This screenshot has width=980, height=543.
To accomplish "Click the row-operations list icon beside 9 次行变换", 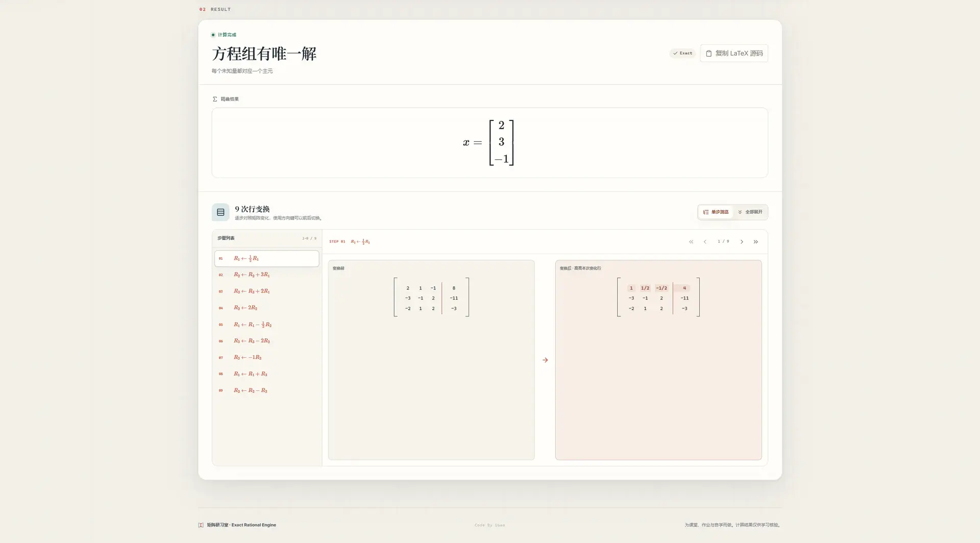I will pyautogui.click(x=220, y=212).
